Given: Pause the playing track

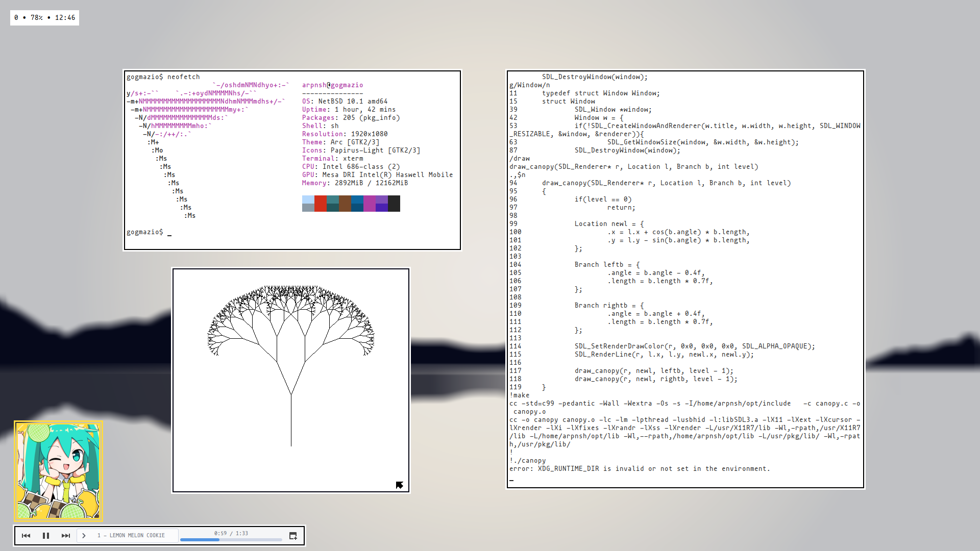Looking at the screenshot, I should [x=46, y=536].
